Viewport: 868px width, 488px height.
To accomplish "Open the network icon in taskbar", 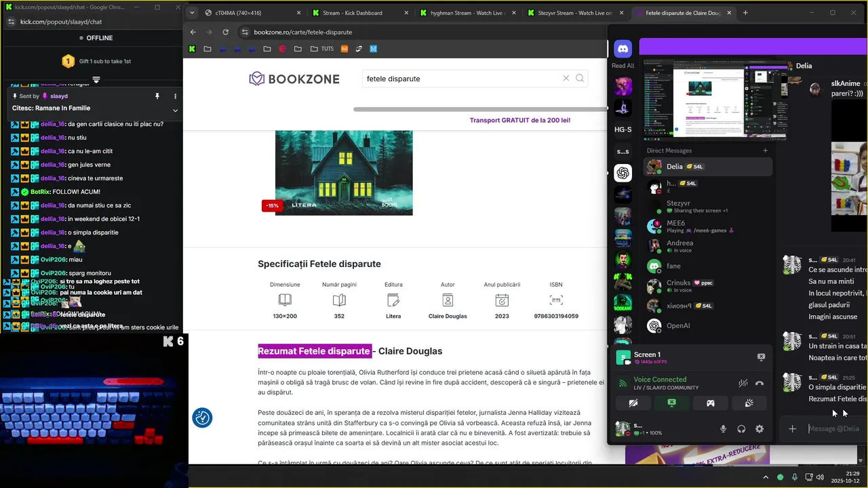I will [808, 477].
